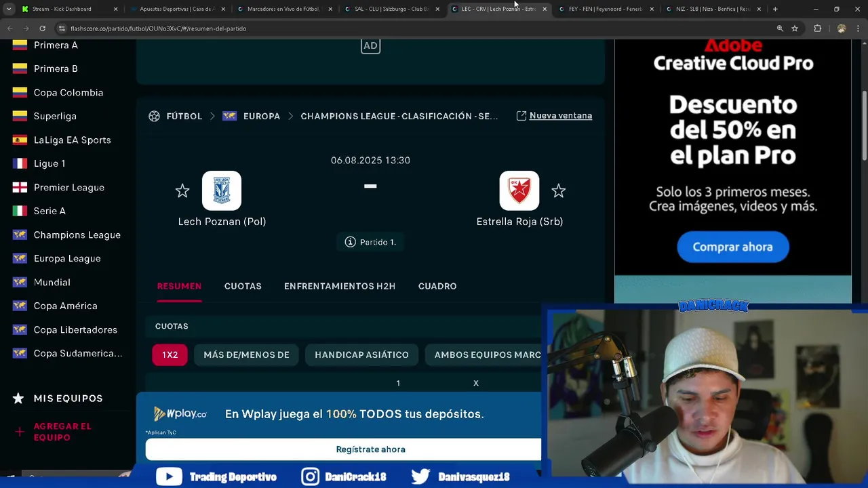Screen dimensions: 868x488
Task: Click the zoom magnifier icon in address bar
Action: [x=780, y=28]
